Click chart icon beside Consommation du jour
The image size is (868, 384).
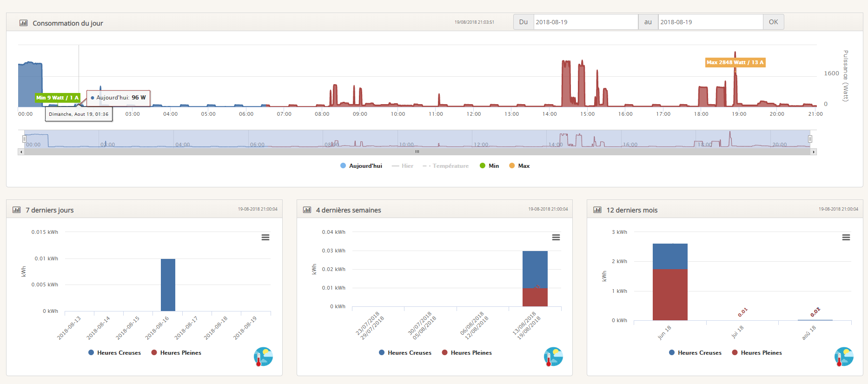[23, 23]
